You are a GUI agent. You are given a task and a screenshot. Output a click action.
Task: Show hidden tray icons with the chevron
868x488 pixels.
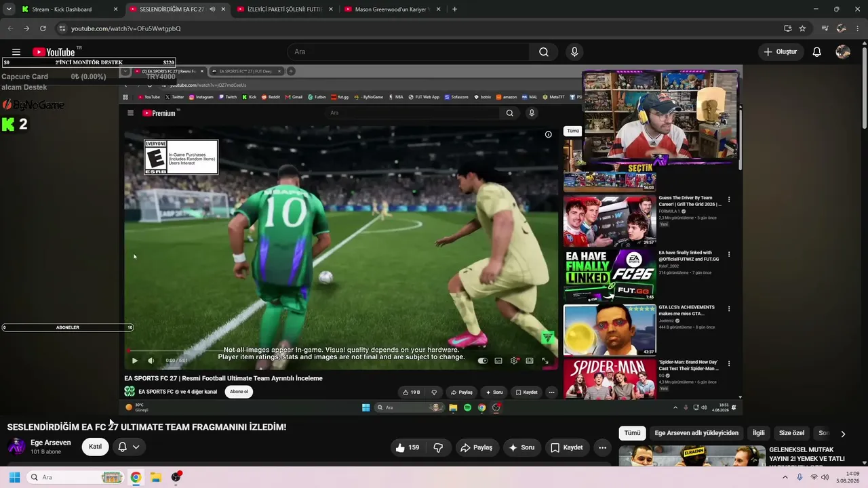click(785, 477)
